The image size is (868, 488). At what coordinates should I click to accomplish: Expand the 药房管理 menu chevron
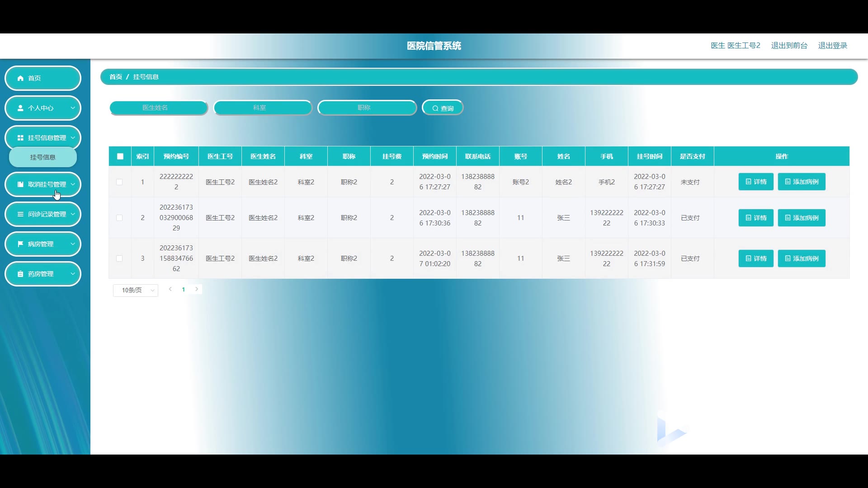[73, 274]
